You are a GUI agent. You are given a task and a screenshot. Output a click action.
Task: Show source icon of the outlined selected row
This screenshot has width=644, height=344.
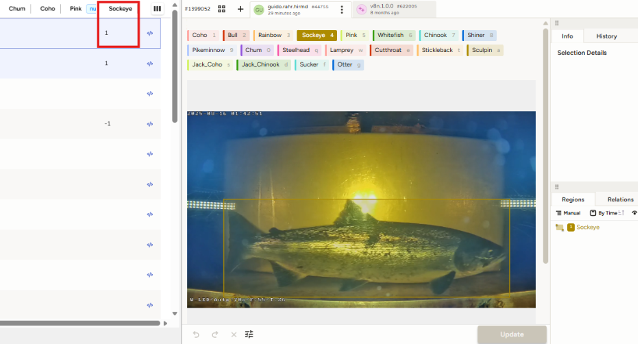pyautogui.click(x=150, y=34)
